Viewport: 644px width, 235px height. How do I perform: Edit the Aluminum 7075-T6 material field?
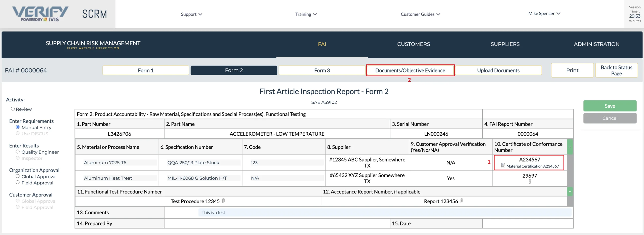pyautogui.click(x=120, y=163)
